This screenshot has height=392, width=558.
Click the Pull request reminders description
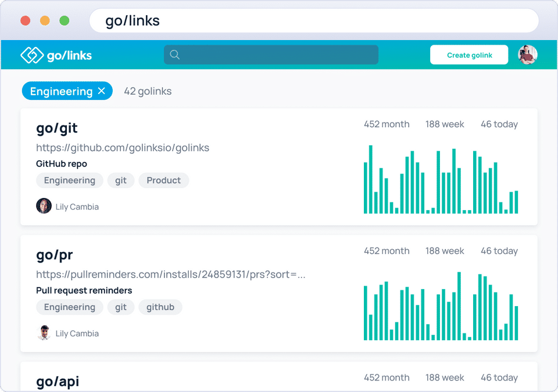84,290
